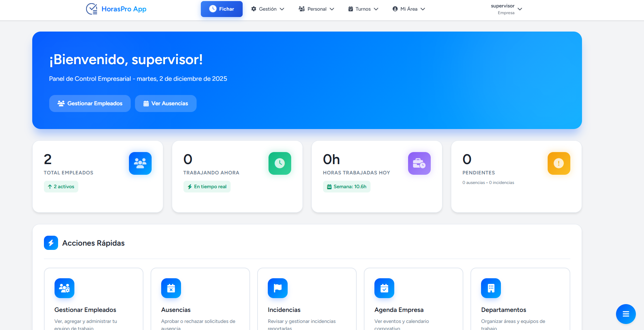Click the Semana: 10.6h badge

(x=346, y=186)
